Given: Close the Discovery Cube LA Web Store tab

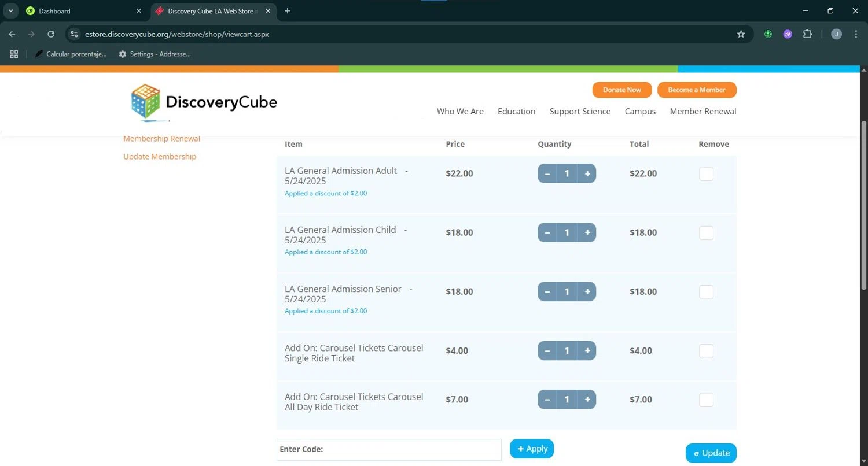Looking at the screenshot, I should click(269, 11).
